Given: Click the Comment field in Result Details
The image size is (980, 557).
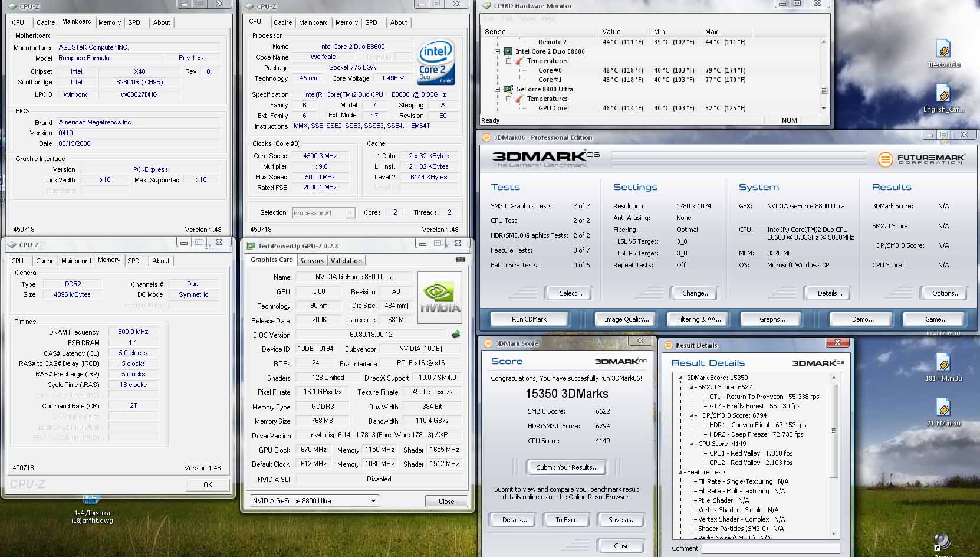Looking at the screenshot, I should click(771, 548).
